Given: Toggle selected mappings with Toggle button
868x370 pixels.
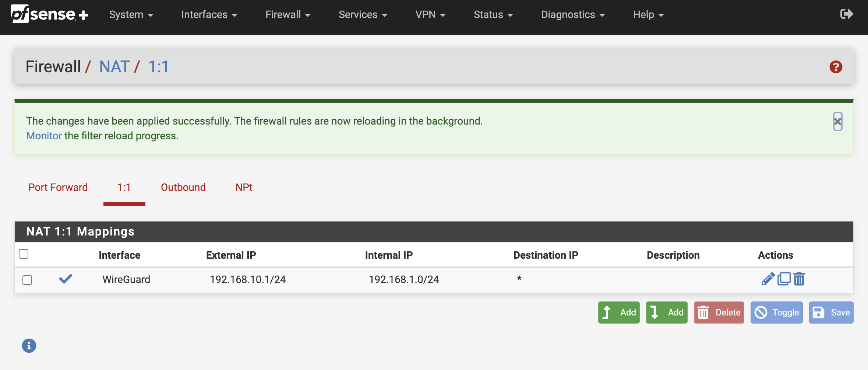Looking at the screenshot, I should tap(776, 313).
